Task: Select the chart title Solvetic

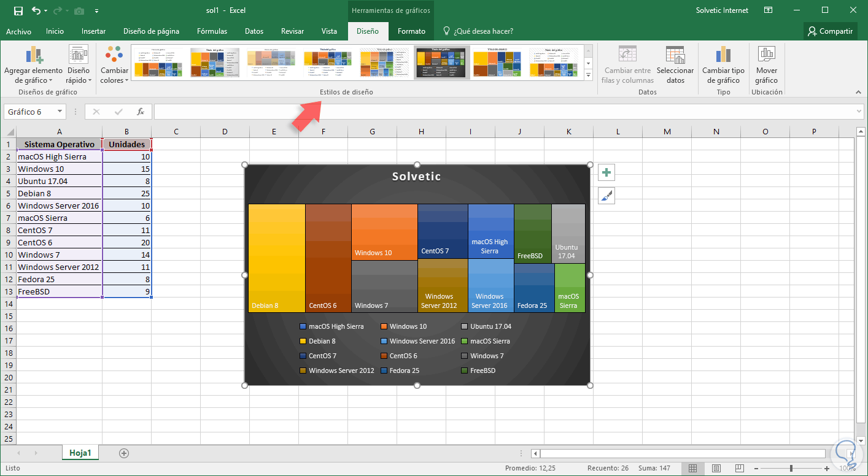Action: pos(417,177)
